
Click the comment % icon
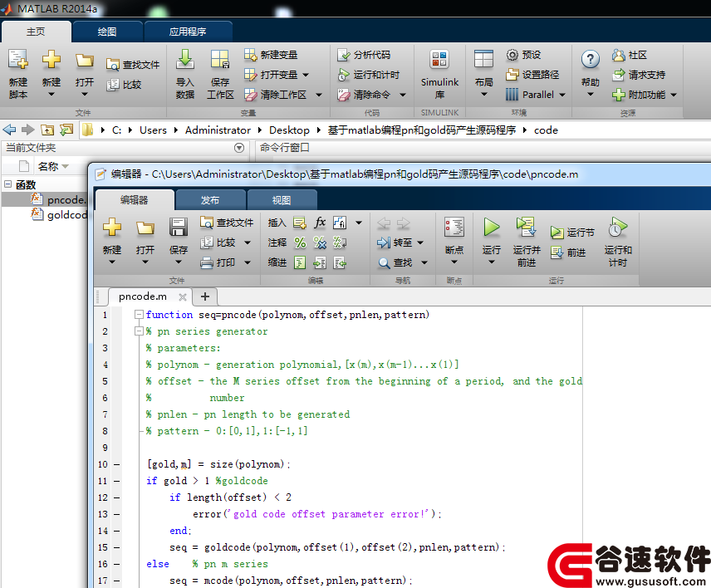click(300, 243)
